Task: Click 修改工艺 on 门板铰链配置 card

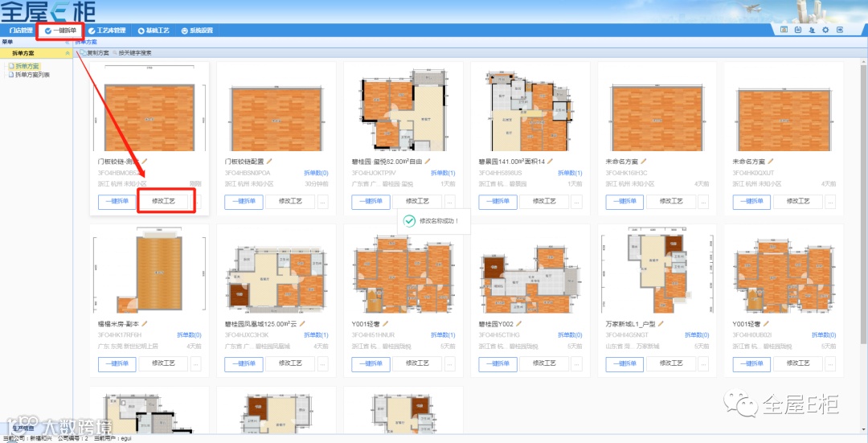Action: [290, 202]
